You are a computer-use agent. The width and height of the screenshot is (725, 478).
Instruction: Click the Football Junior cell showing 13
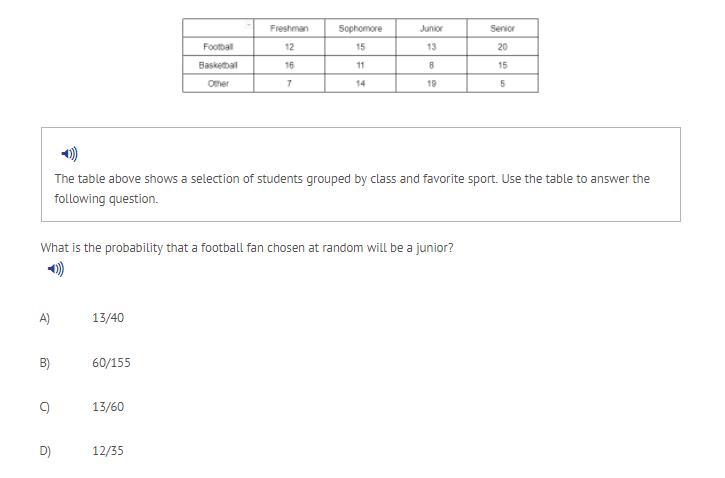431,47
